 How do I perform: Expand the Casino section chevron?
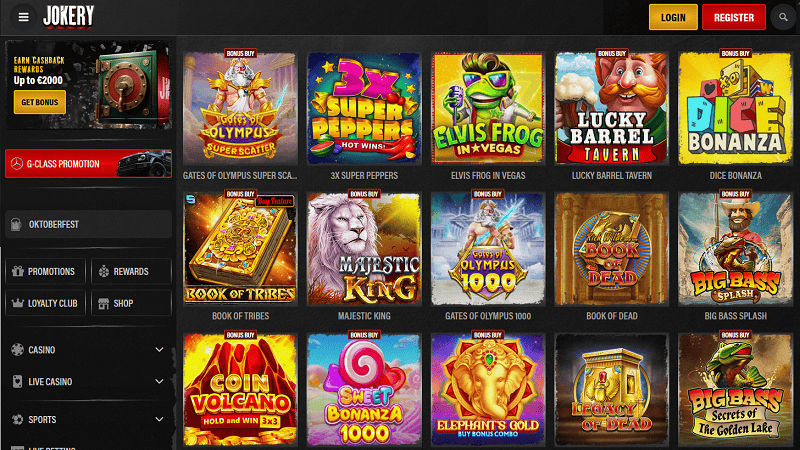tap(159, 350)
